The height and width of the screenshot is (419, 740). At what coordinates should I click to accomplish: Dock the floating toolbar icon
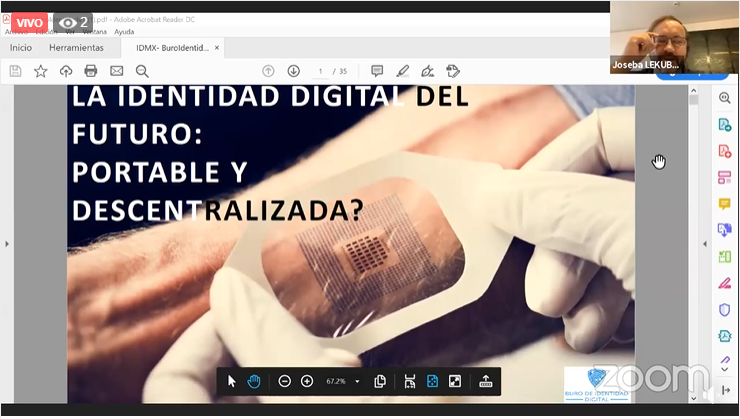486,381
